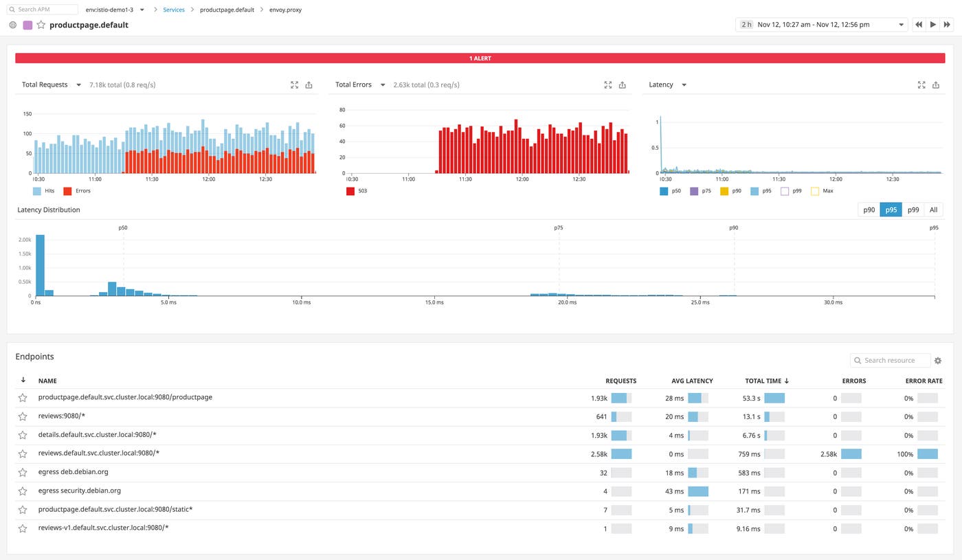Step time range backward
This screenshot has height=560, width=962.
tap(918, 25)
